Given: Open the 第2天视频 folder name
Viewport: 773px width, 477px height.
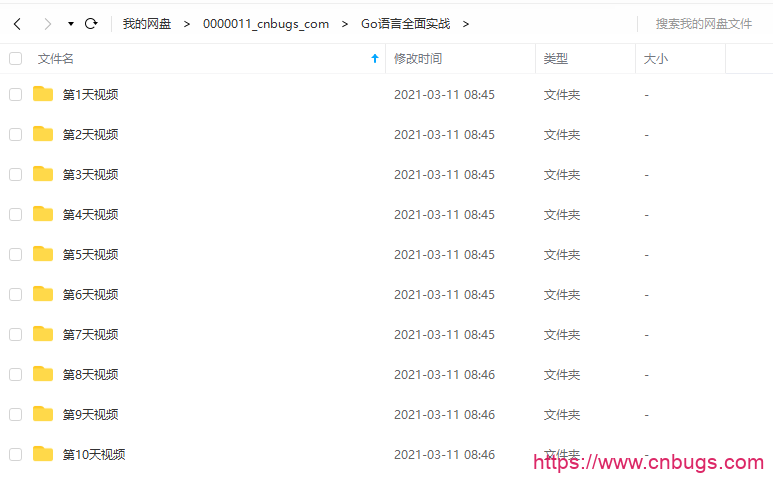Looking at the screenshot, I should tap(91, 135).
